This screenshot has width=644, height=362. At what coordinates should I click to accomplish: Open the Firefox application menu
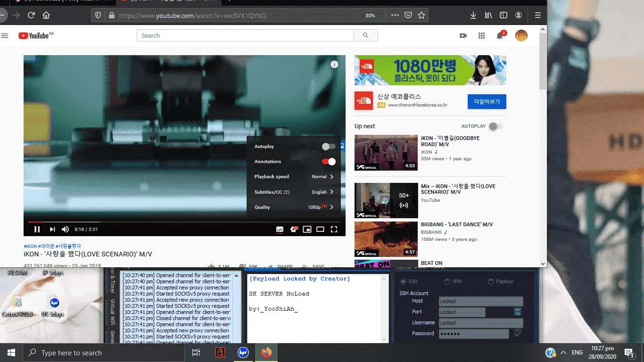[x=538, y=15]
